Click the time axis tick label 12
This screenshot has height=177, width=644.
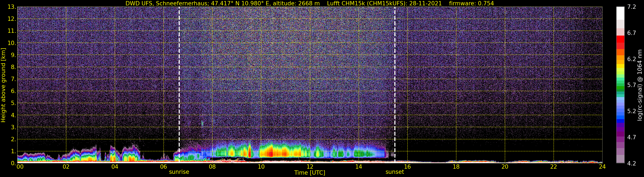(310, 167)
